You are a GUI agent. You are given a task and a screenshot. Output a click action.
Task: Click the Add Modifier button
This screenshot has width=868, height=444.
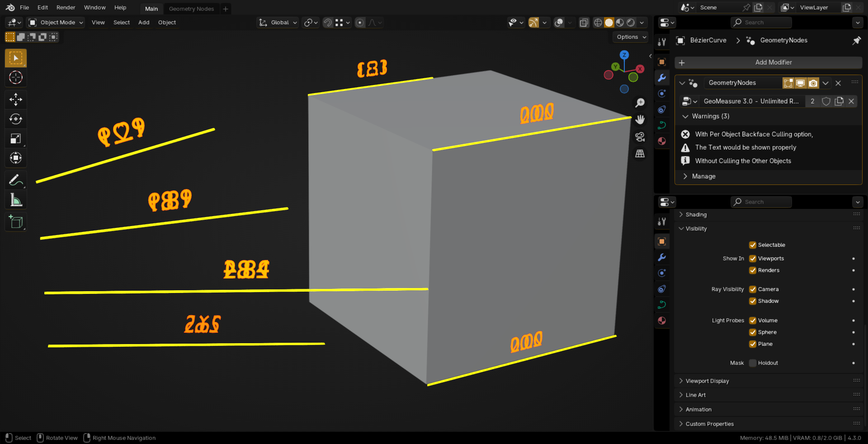(769, 62)
